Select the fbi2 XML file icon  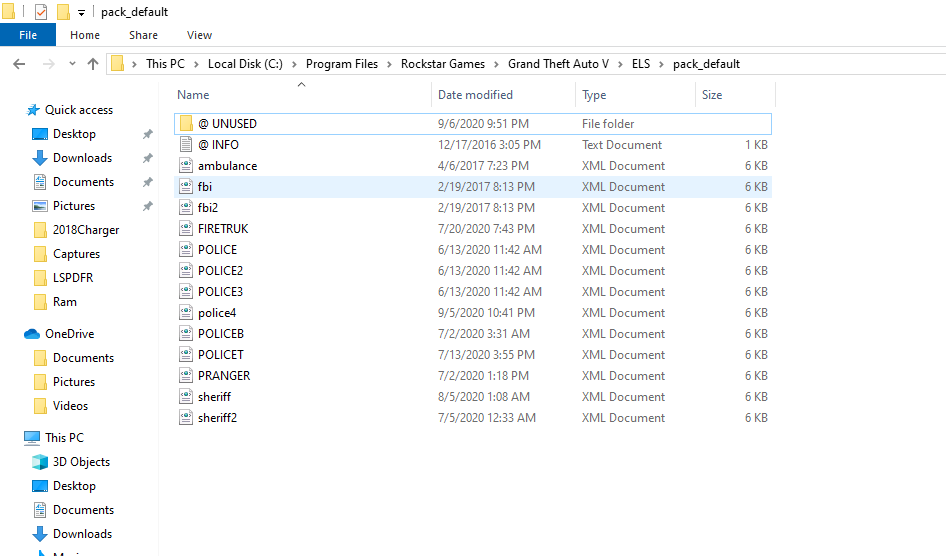pyautogui.click(x=186, y=208)
